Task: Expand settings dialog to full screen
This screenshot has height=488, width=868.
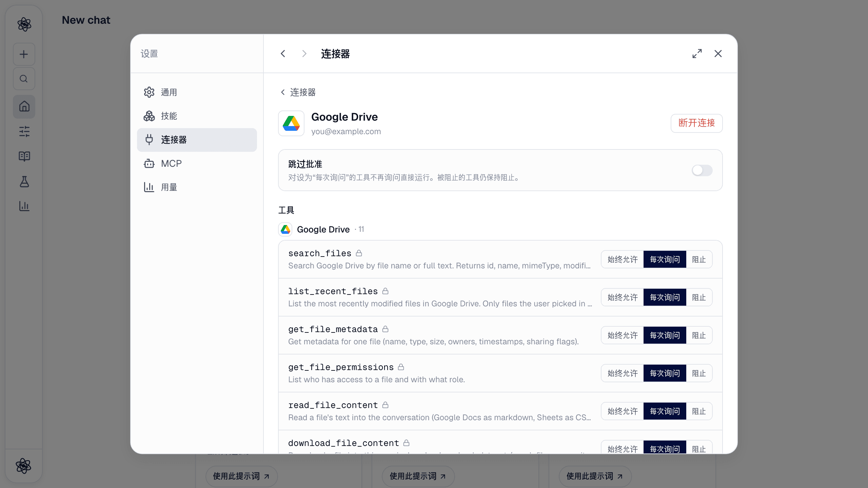Action: click(697, 54)
